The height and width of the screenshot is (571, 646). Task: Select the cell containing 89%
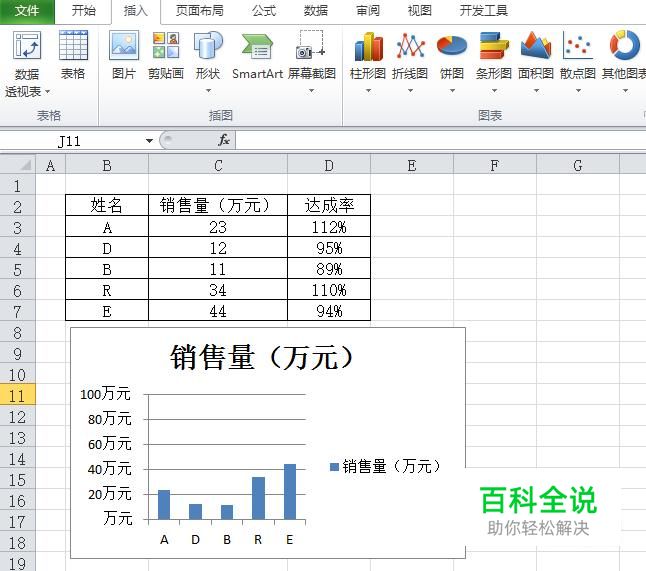[329, 269]
